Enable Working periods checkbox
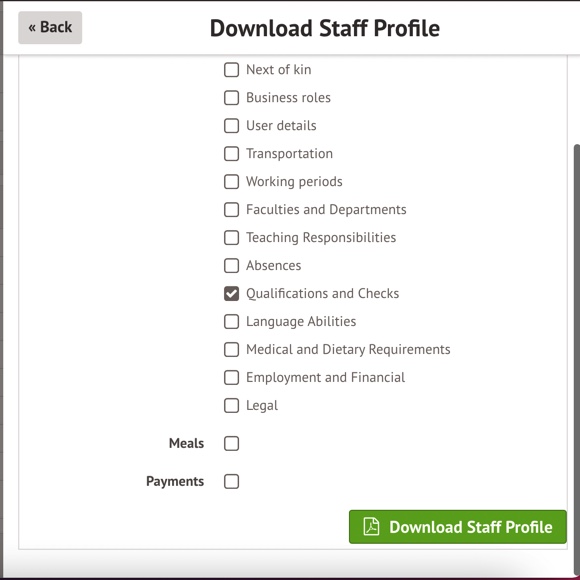Screen dimensions: 580x580 232,182
